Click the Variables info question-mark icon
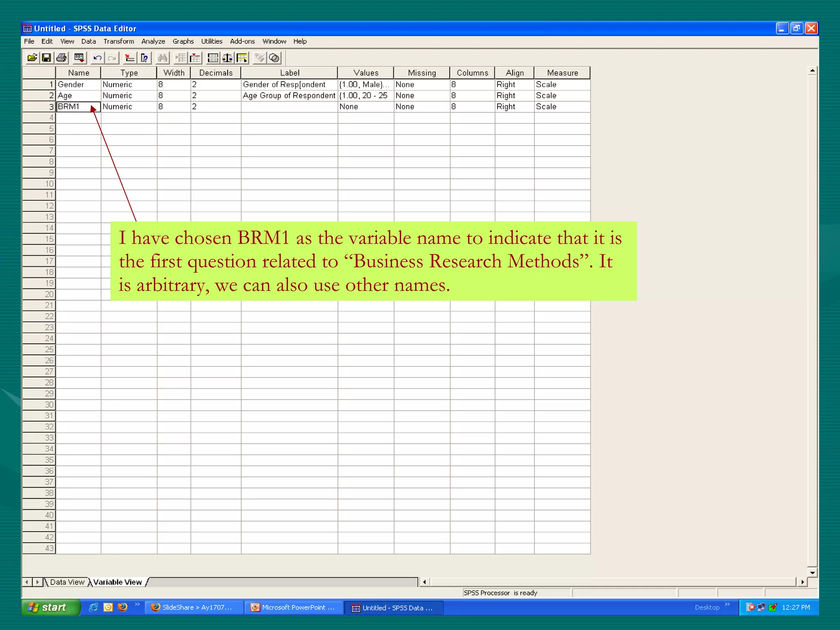Screen dimensions: 840x630 [144, 58]
